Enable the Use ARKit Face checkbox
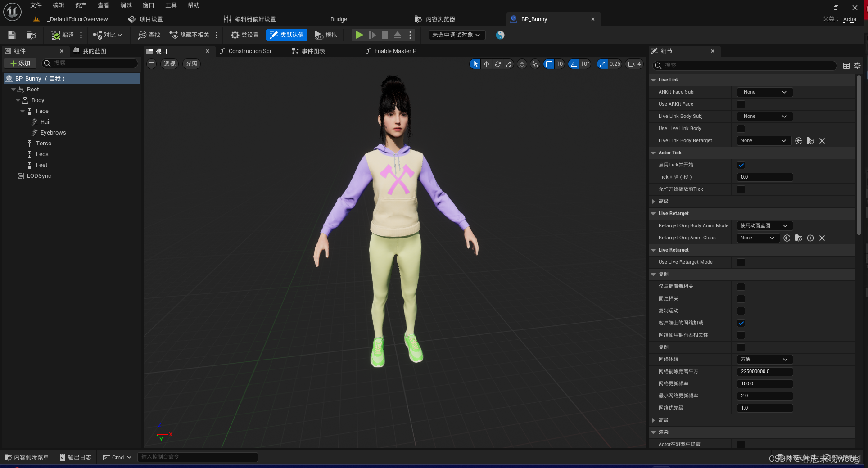The height and width of the screenshot is (468, 868). pos(741,104)
